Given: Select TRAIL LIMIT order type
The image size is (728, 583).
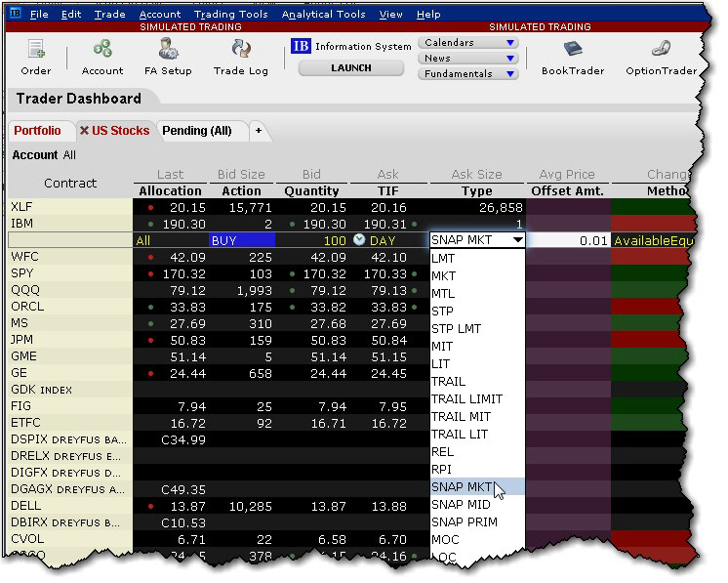Looking at the screenshot, I should pyautogui.click(x=477, y=399).
